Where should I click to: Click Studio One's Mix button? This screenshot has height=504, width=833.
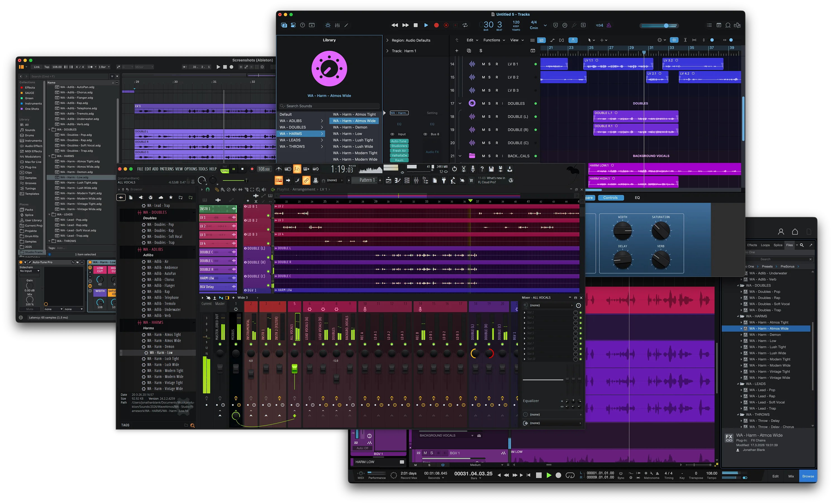[791, 476]
